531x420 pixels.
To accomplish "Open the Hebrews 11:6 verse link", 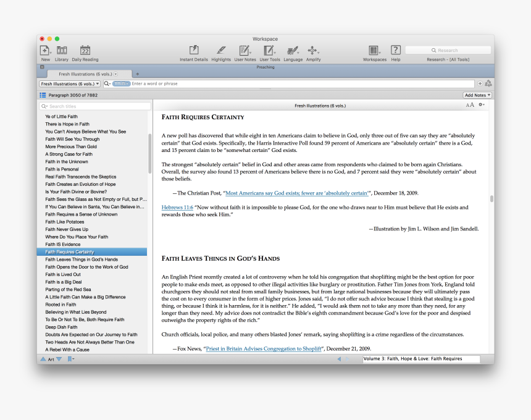I will [x=177, y=208].
